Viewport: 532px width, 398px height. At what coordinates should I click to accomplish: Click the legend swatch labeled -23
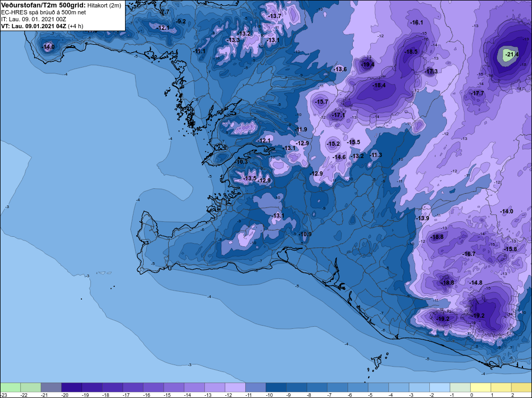10,387
